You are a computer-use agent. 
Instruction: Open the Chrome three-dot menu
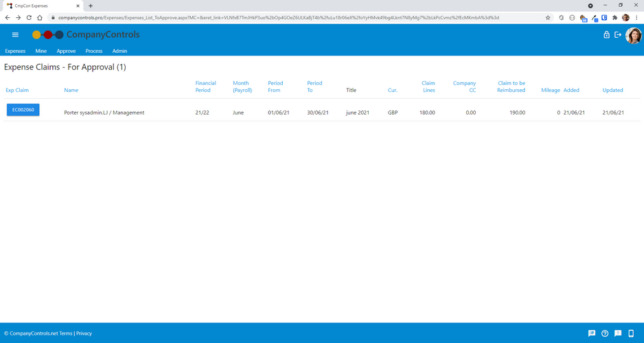pyautogui.click(x=636, y=18)
